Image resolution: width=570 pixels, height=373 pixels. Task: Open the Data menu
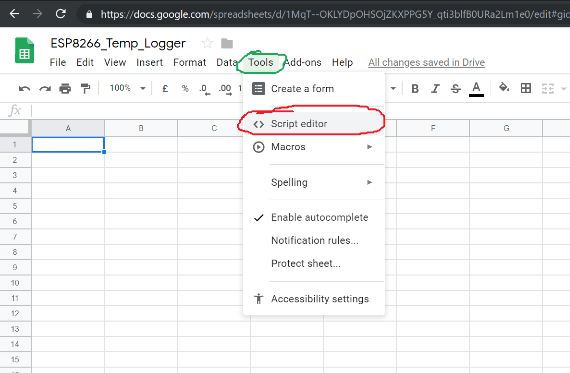click(x=226, y=63)
